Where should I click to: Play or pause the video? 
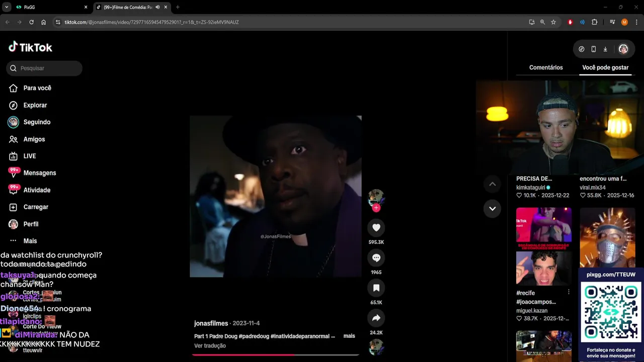coord(275,197)
